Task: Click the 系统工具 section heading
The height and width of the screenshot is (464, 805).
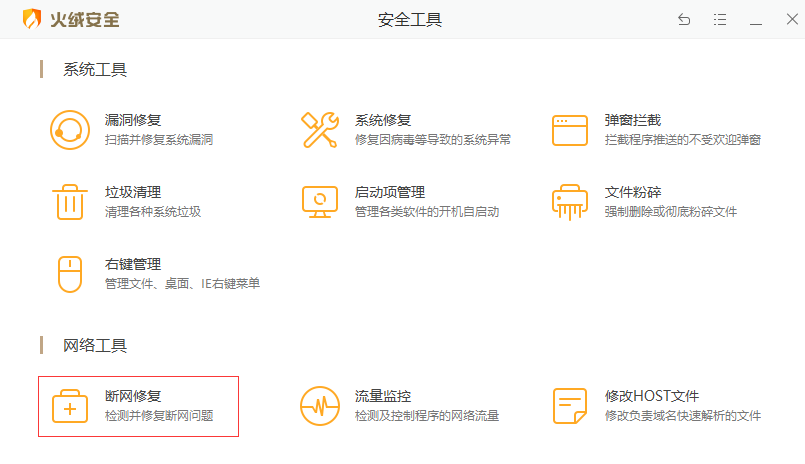Action: (95, 69)
